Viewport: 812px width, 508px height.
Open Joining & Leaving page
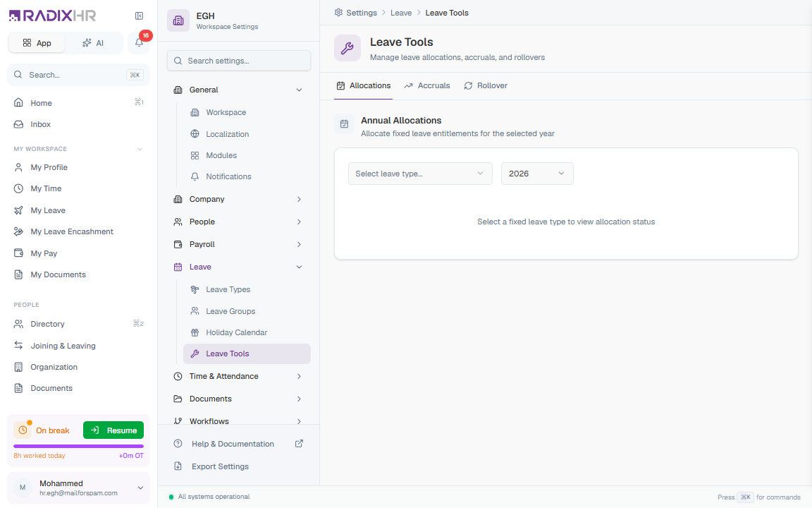[79, 346]
